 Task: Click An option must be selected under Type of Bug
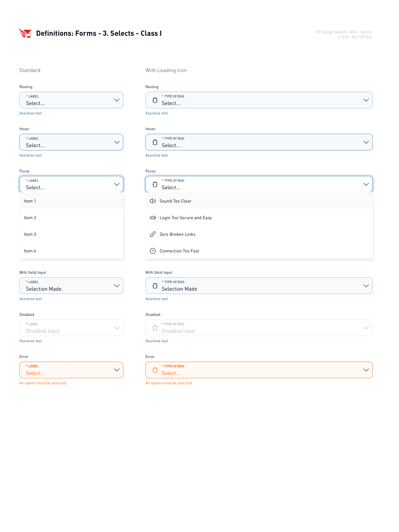(x=169, y=383)
